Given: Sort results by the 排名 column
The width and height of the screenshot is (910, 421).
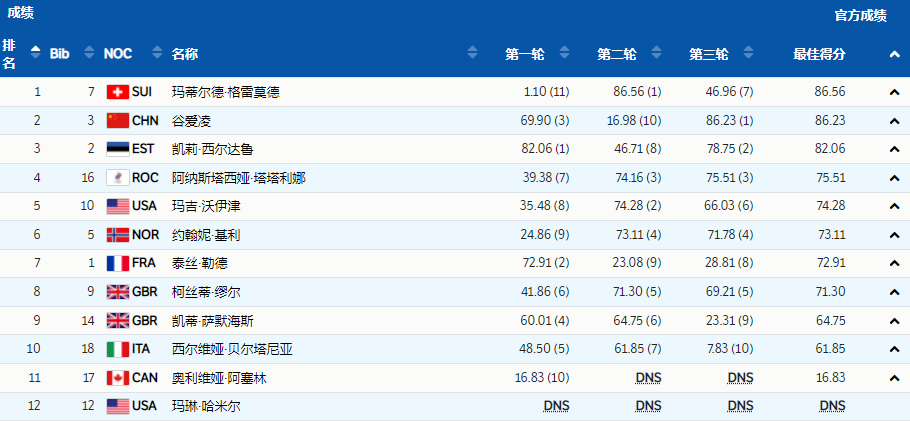Looking at the screenshot, I should [x=36, y=53].
